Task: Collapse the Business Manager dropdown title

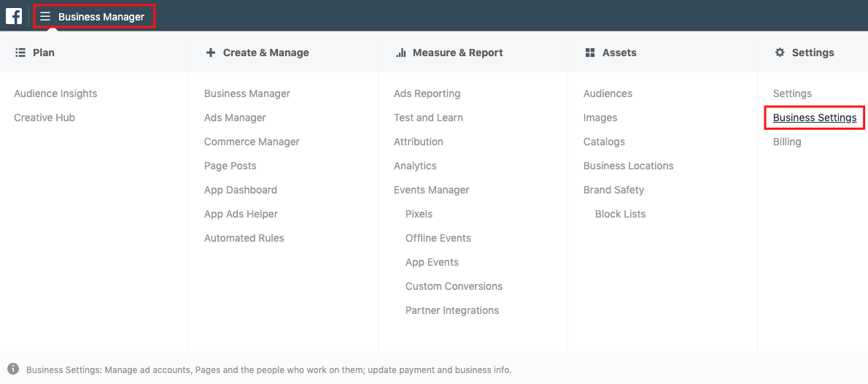Action: pos(101,17)
